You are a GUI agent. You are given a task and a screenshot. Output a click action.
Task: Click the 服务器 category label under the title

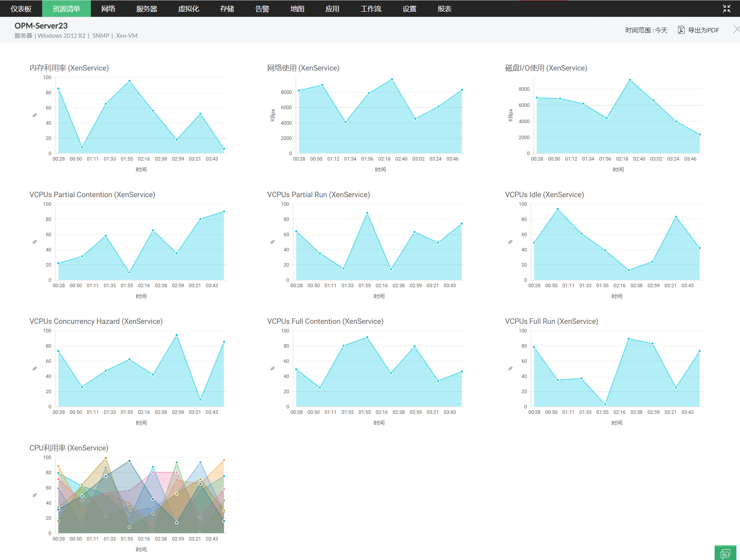pos(23,36)
